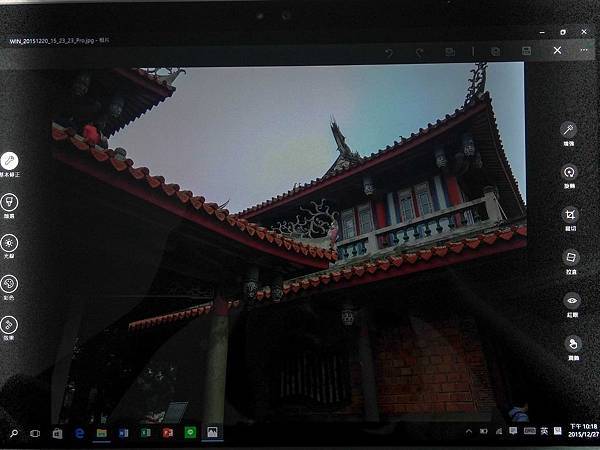Open Action Center notifications icon
The width and height of the screenshot is (600, 450).
[513, 431]
